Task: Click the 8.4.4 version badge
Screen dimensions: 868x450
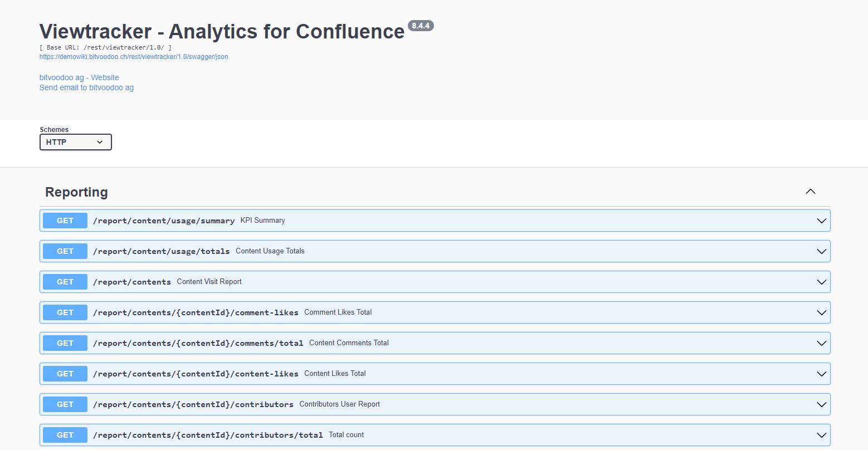Action: point(421,26)
